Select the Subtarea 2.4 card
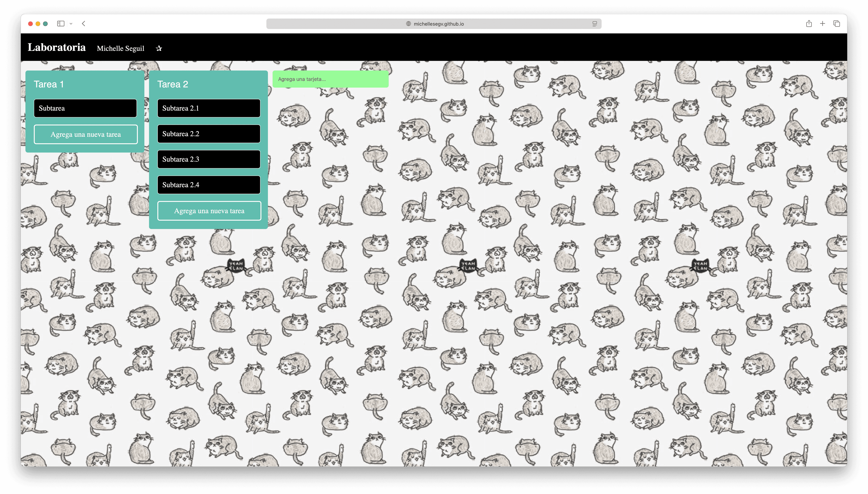868x494 pixels. click(x=209, y=185)
